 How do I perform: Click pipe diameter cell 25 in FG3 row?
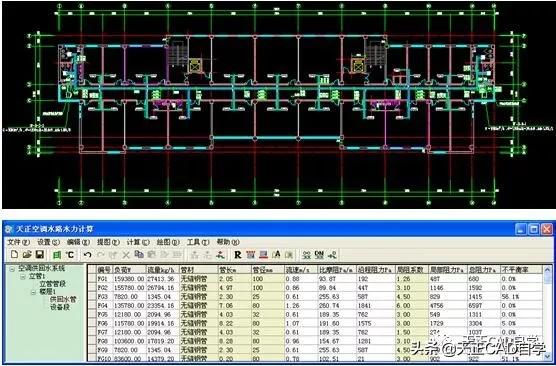[268, 296]
